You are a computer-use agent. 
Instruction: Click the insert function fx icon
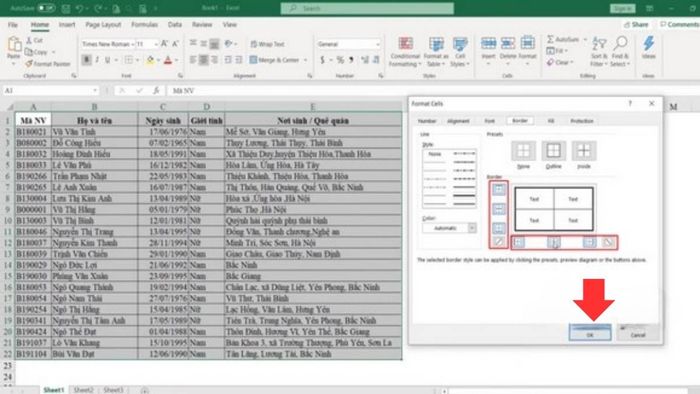tap(156, 91)
